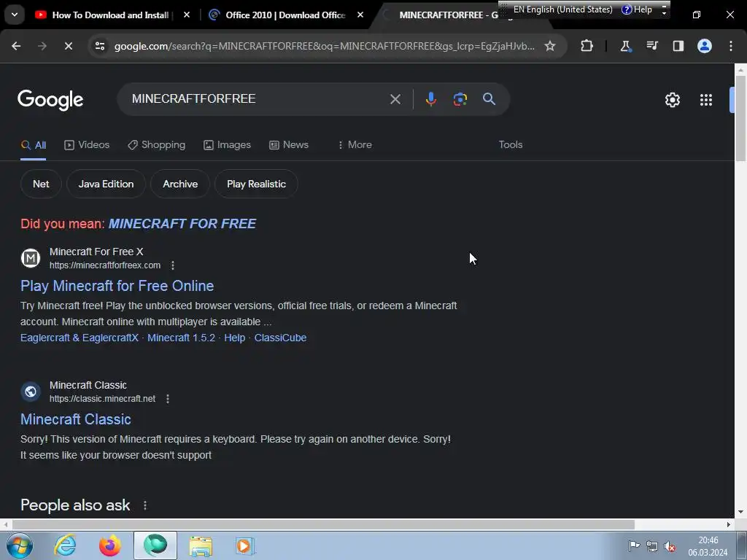The height and width of the screenshot is (560, 747).
Task: Click the address bar URL
Action: (324, 46)
